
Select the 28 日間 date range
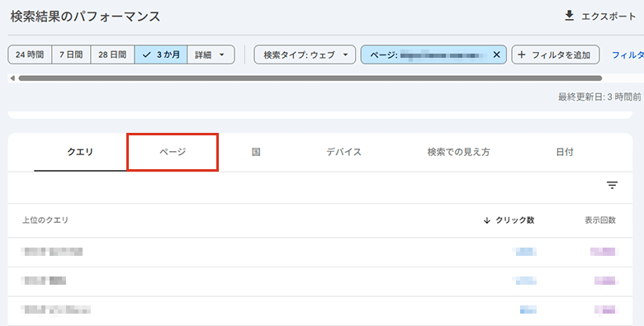(112, 54)
